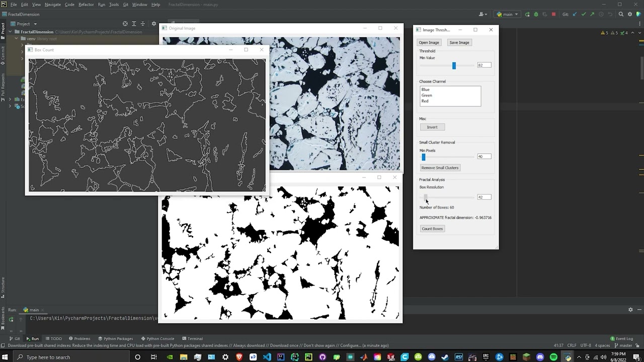Click the Box Resolution field showing 42
The width and height of the screenshot is (644, 362).
[x=484, y=197]
